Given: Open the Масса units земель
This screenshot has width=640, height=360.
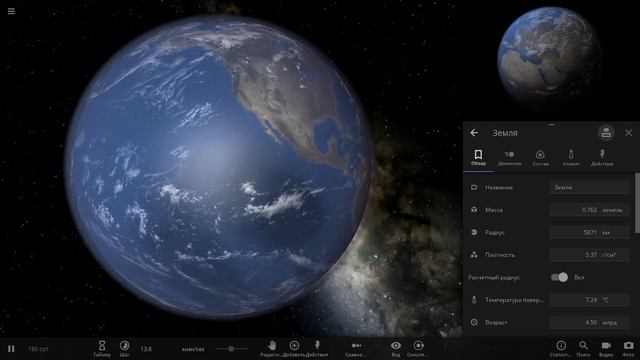Looking at the screenshot, I should [x=612, y=210].
